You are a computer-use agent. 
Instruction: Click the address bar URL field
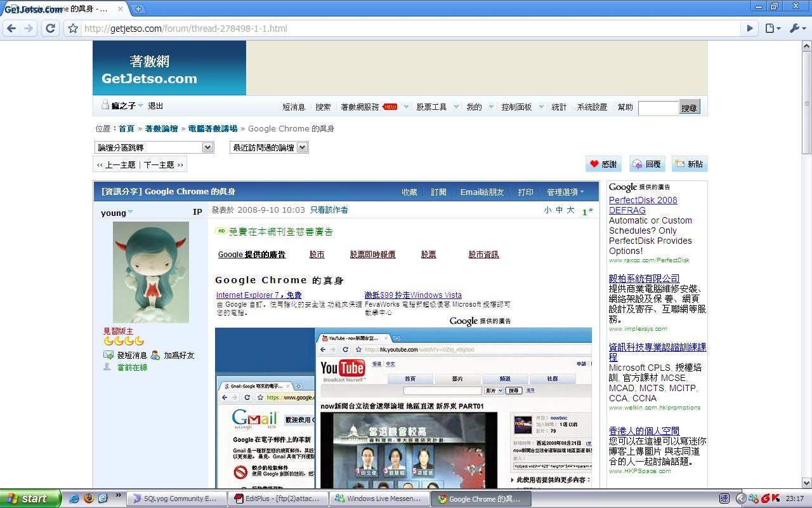411,29
